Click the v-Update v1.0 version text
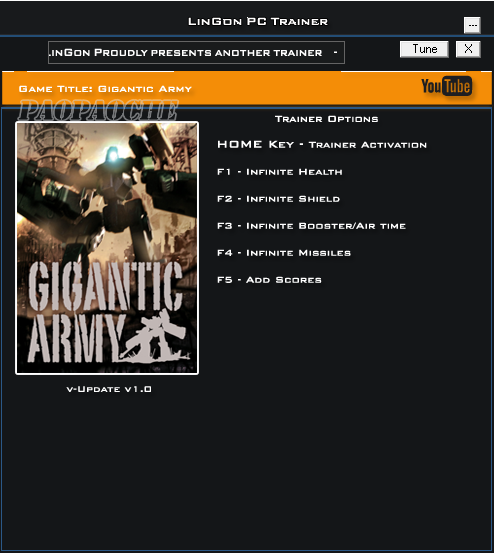This screenshot has height=553, width=494. tap(109, 389)
